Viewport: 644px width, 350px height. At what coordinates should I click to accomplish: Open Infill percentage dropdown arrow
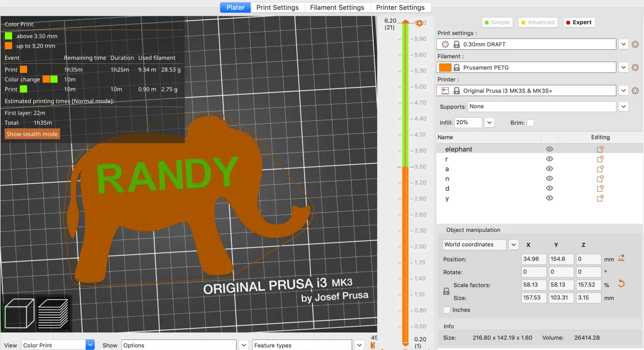click(489, 123)
